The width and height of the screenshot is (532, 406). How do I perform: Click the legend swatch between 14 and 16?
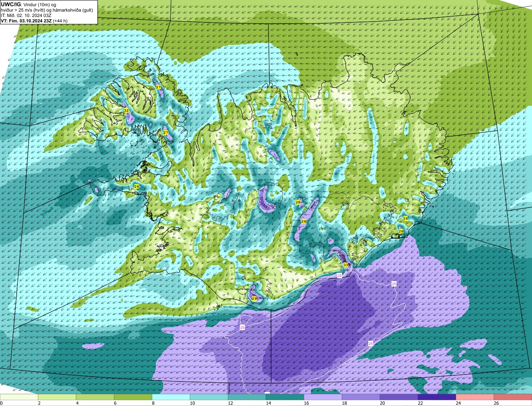pos(285,397)
